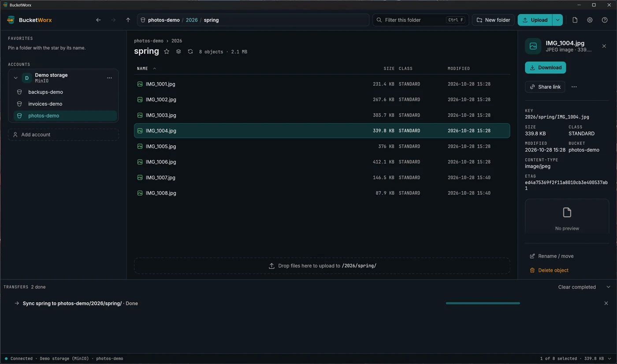Image resolution: width=617 pixels, height=364 pixels.
Task: Click the BucketWorx logo
Action: pyautogui.click(x=11, y=20)
